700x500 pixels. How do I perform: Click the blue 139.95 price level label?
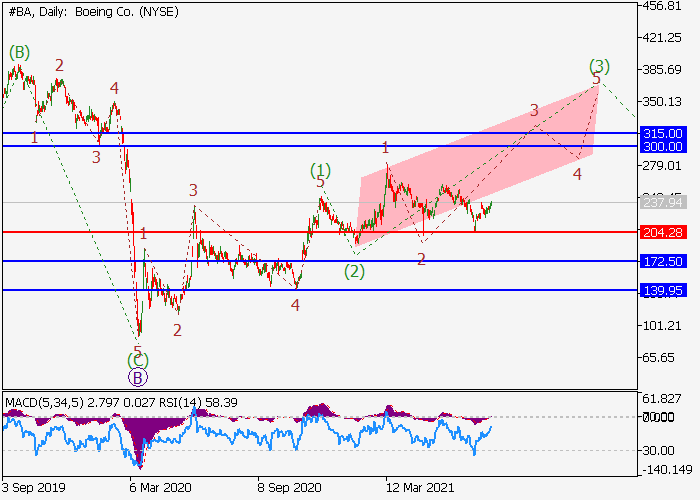[x=663, y=291]
